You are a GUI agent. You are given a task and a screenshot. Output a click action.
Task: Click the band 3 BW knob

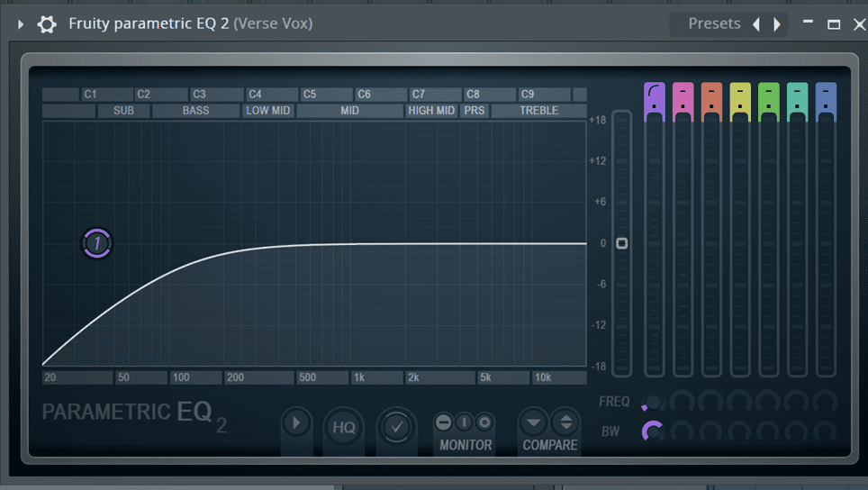pyautogui.click(x=710, y=431)
